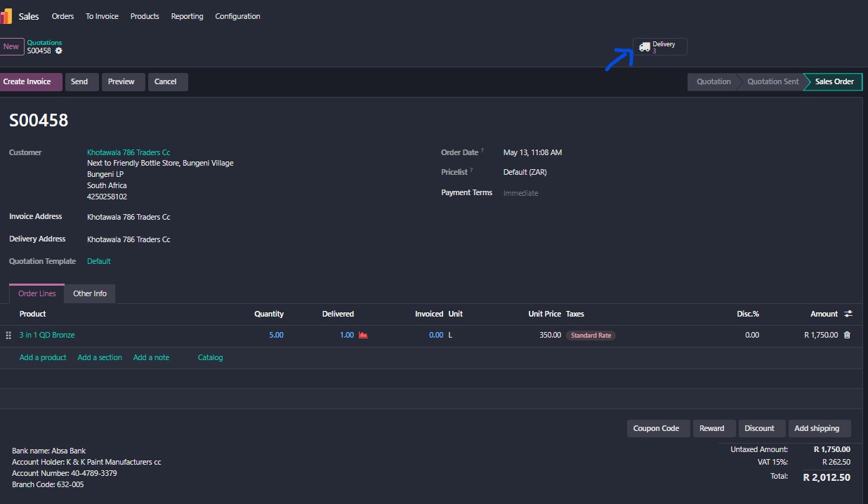Click the red forecast chart icon by Delivered
This screenshot has height=504, width=868.
[x=363, y=335]
